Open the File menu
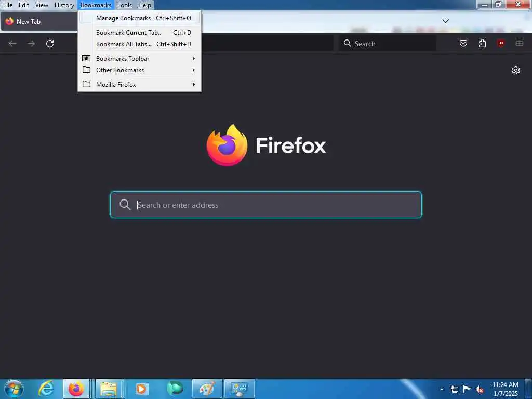Screen dimensions: 532x399 click(x=8, y=5)
